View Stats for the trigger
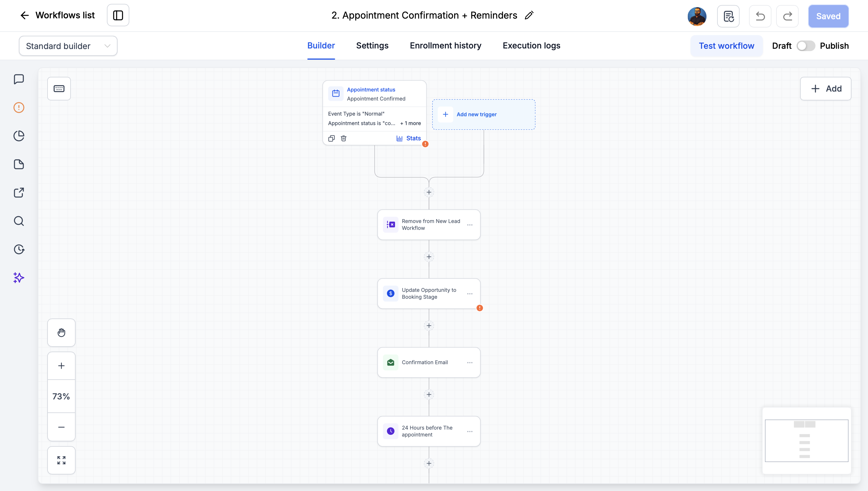The height and width of the screenshot is (491, 868). coord(409,138)
